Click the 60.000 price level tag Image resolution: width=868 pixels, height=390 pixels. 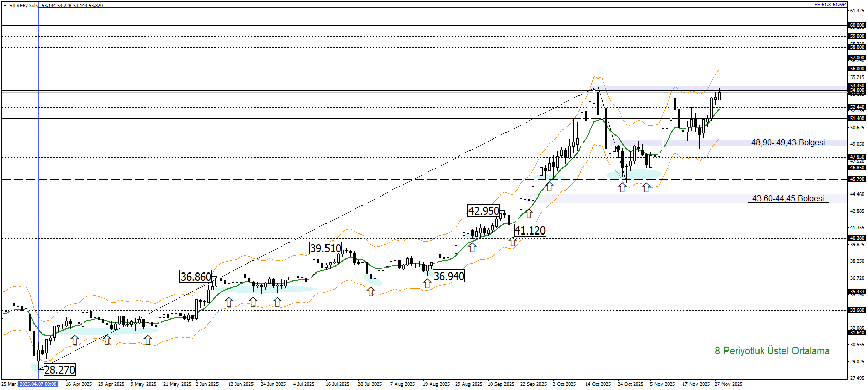point(857,25)
